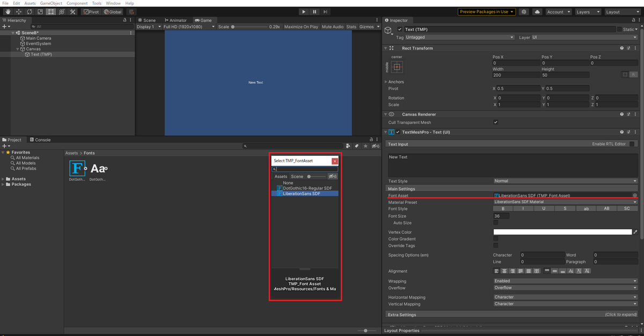
Task: Toggle Global/Local handle rotation
Action: point(113,12)
